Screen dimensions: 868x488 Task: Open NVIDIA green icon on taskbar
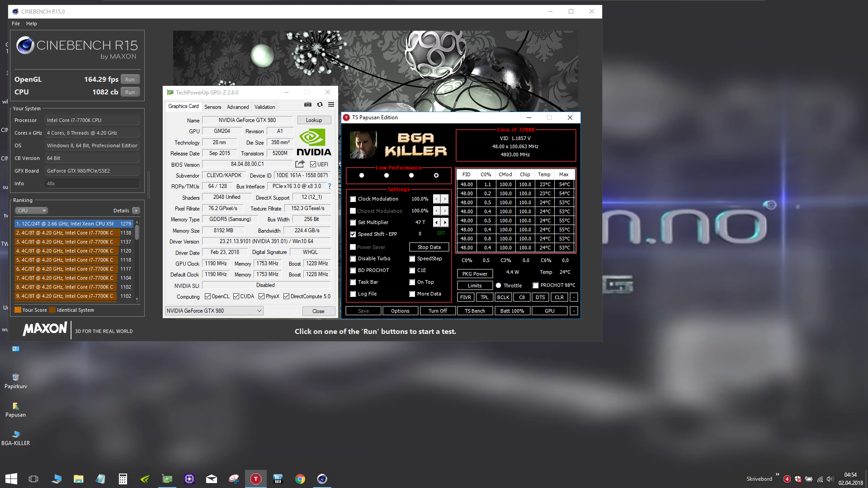click(145, 479)
